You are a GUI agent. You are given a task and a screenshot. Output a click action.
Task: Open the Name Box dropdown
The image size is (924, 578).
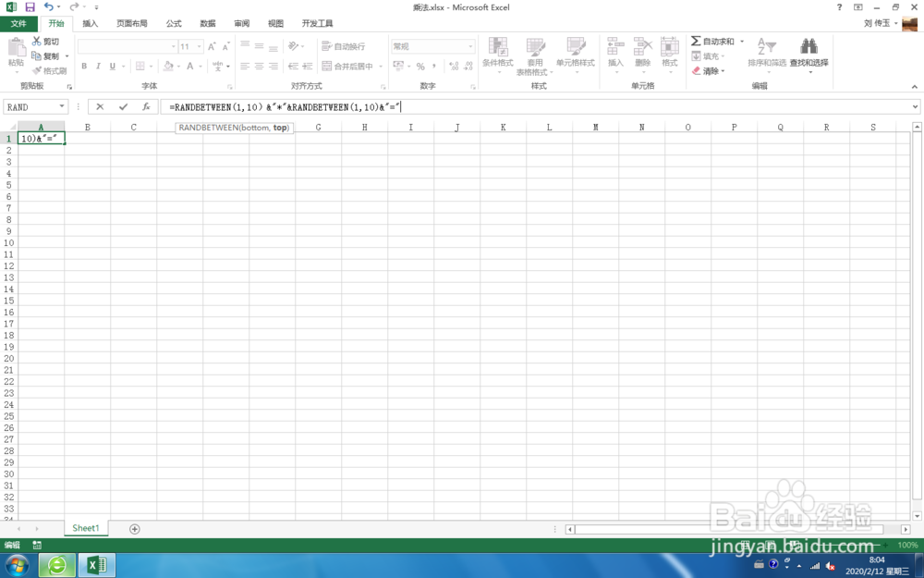click(x=61, y=106)
